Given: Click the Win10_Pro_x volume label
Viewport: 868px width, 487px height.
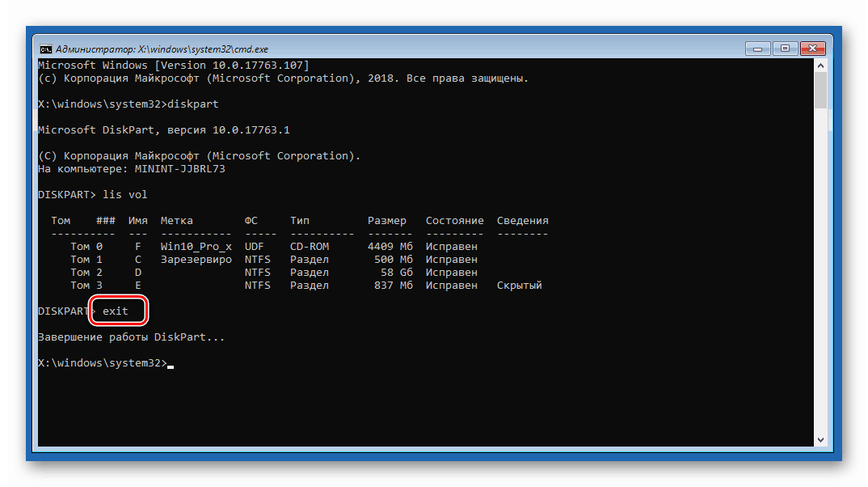Looking at the screenshot, I should (x=196, y=247).
